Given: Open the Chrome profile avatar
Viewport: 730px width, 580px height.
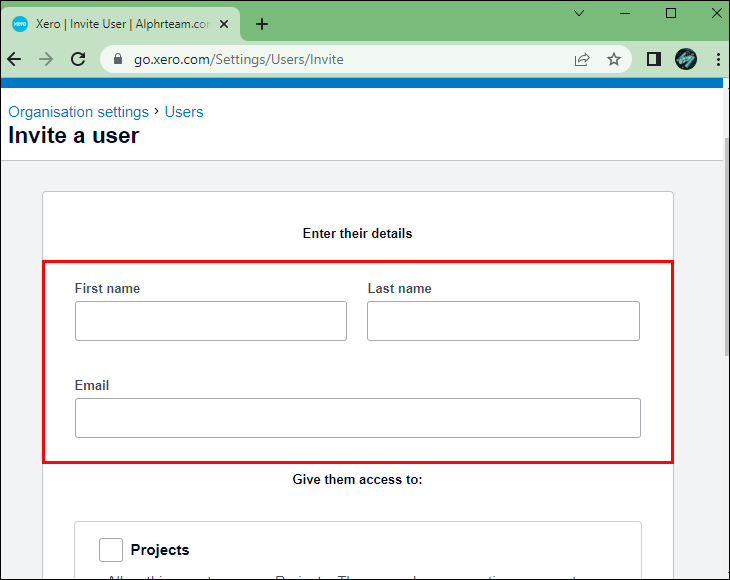Looking at the screenshot, I should click(686, 59).
